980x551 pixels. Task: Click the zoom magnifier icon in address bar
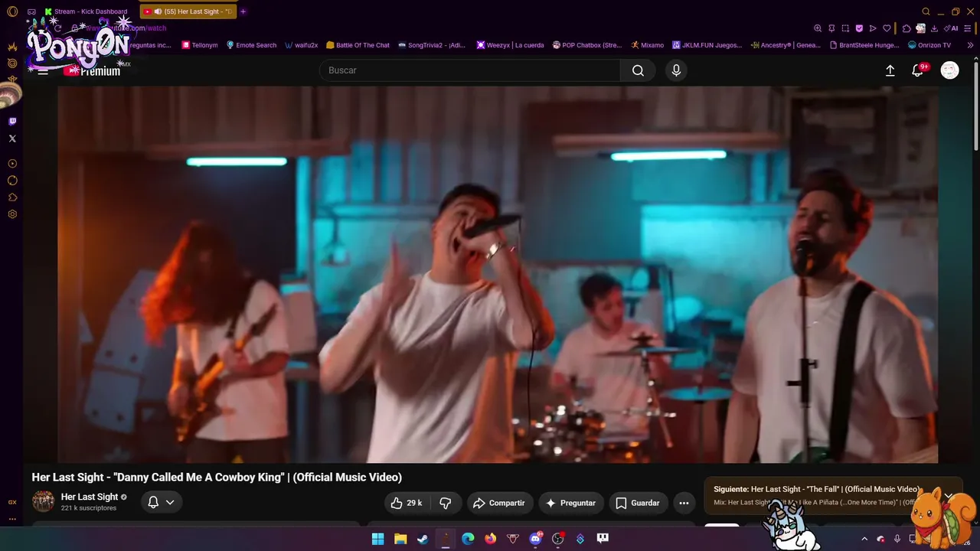[818, 28]
